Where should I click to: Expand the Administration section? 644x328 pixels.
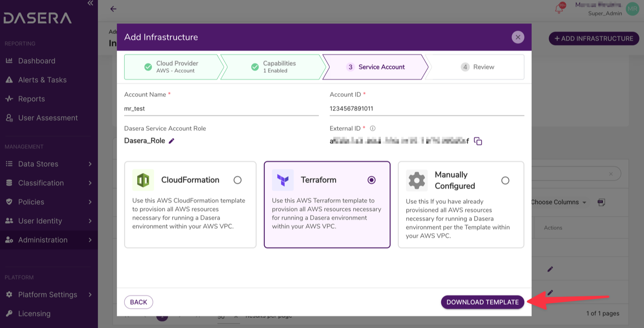(43, 240)
